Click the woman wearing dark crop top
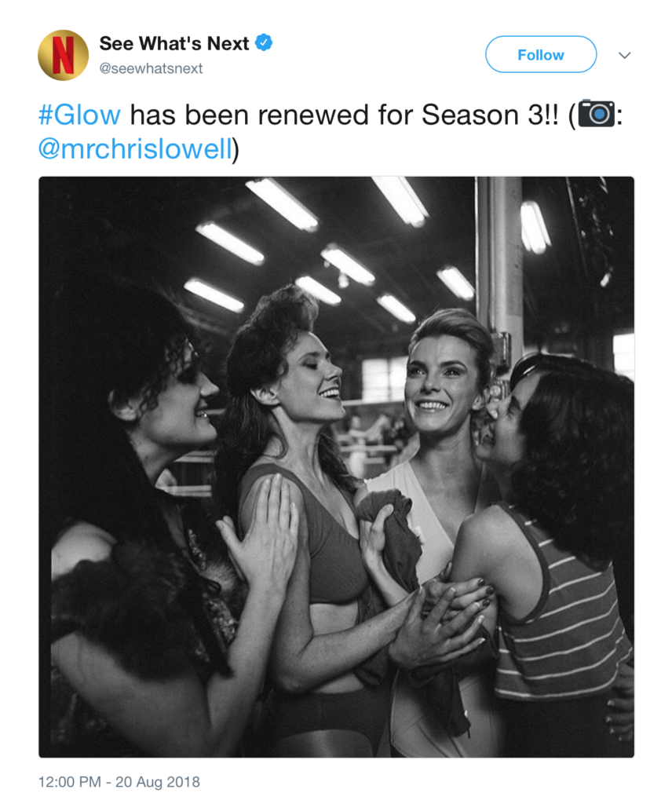 point(312,513)
